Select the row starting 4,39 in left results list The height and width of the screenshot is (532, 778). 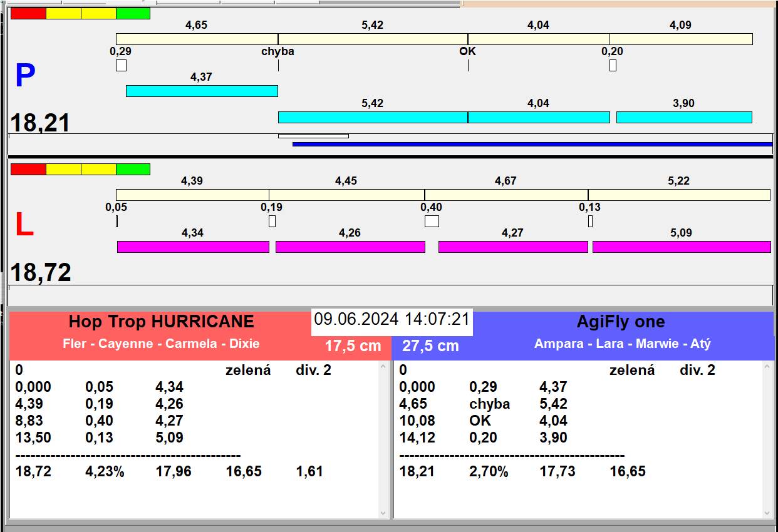click(194, 404)
